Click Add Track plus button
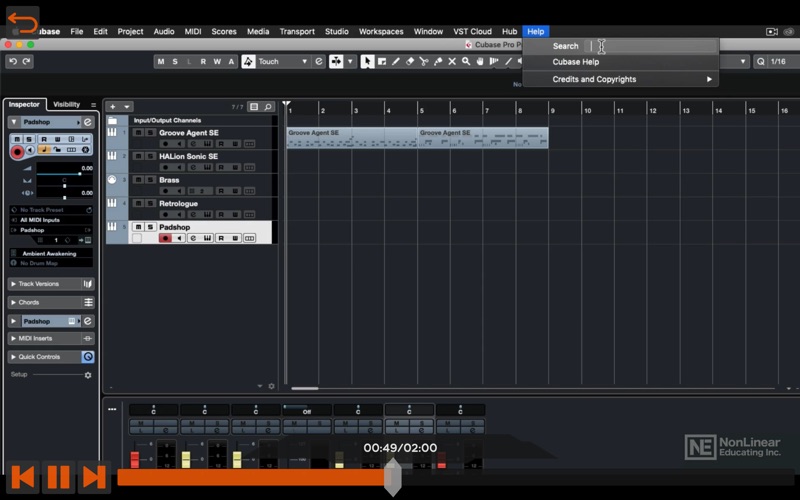The image size is (800, 500). tap(113, 107)
